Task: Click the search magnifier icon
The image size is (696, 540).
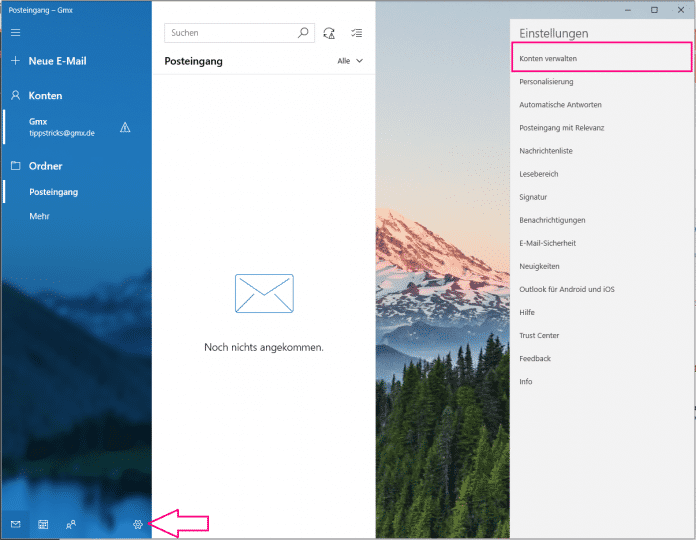Action: pyautogui.click(x=304, y=33)
